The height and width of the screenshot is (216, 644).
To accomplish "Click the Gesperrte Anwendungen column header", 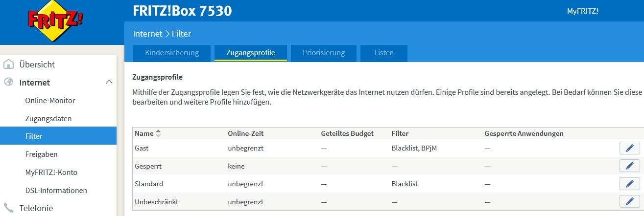I will click(x=524, y=133).
